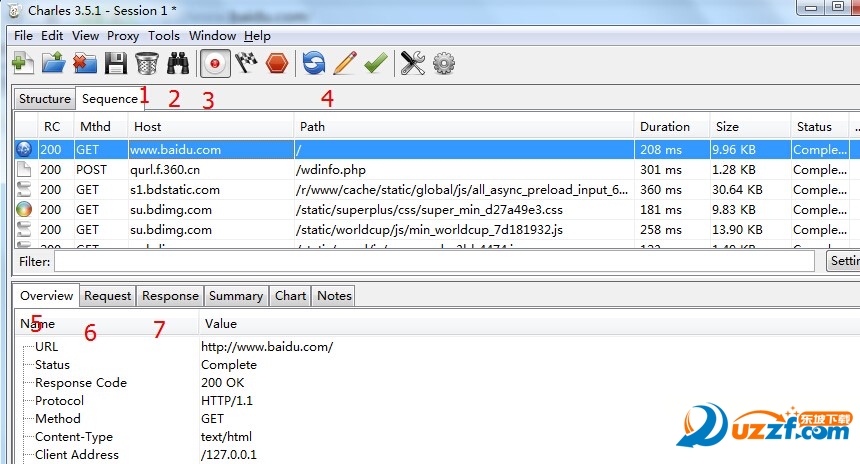This screenshot has width=860, height=464.
Task: Switch to the Structure tab
Action: [44, 99]
